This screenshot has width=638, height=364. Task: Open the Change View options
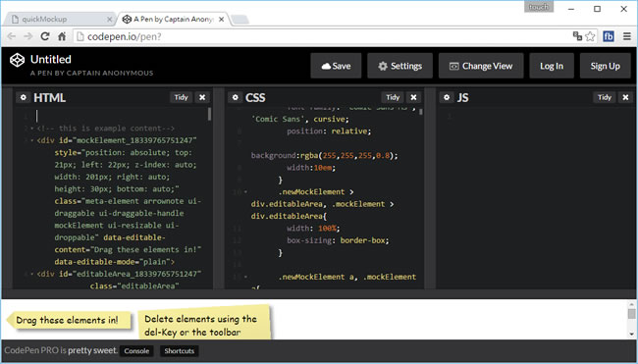pos(481,66)
